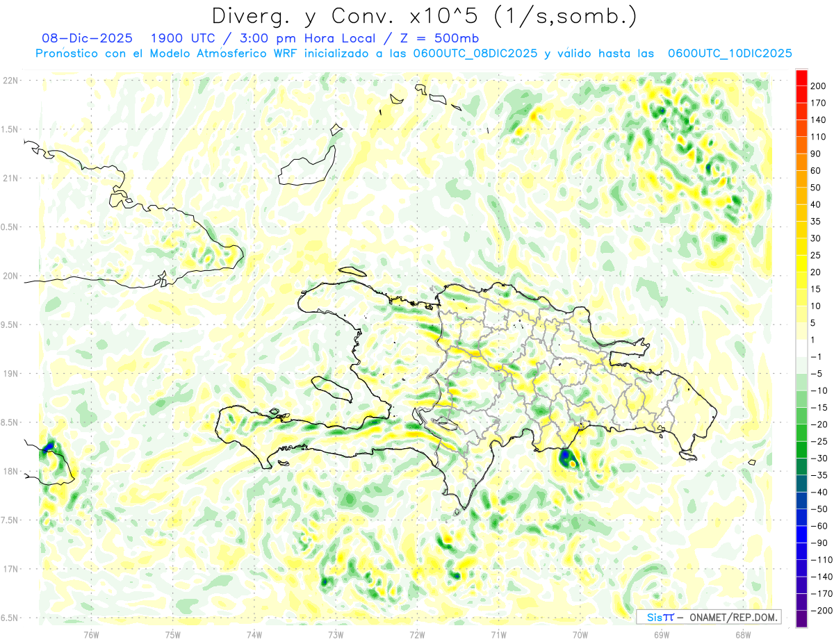Click the latitude label "20N"
This screenshot has height=644, width=834.
point(10,276)
